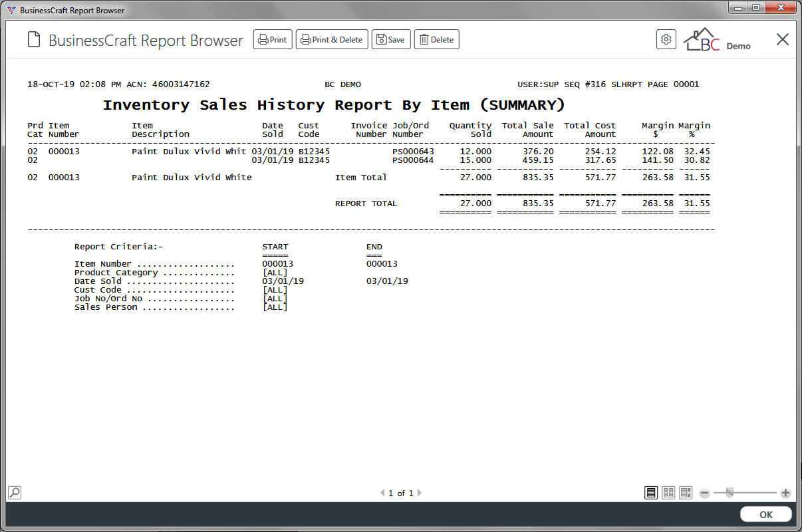
Task: Click the 'Sales Person' criteria label
Action: [106, 307]
